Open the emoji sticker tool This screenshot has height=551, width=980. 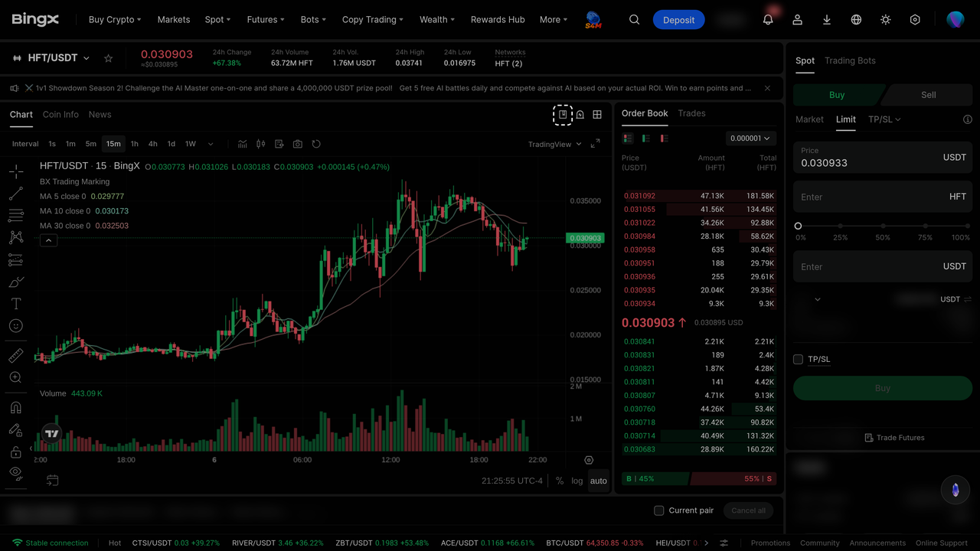[15, 326]
